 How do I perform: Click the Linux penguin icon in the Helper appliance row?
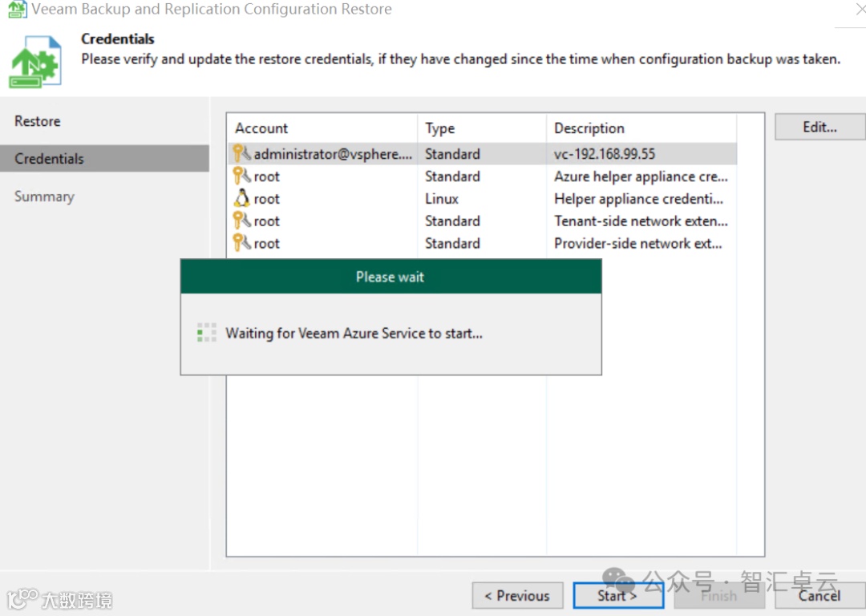241,198
